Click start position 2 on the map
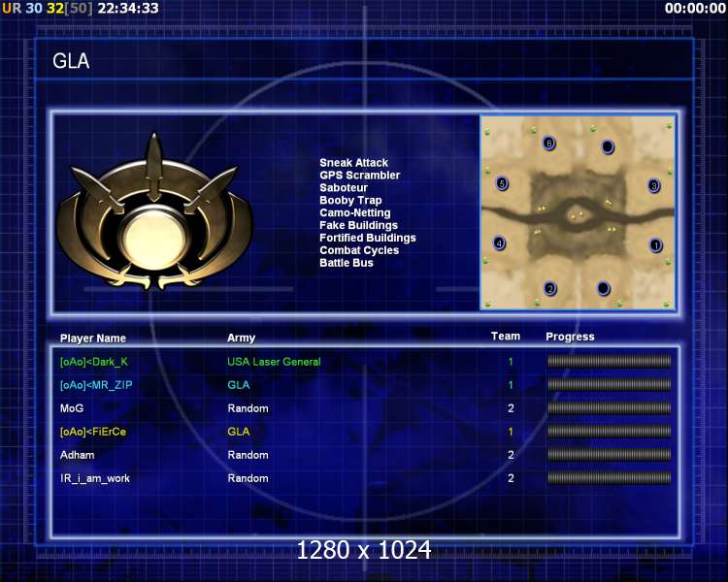This screenshot has height=582, width=728. click(550, 289)
